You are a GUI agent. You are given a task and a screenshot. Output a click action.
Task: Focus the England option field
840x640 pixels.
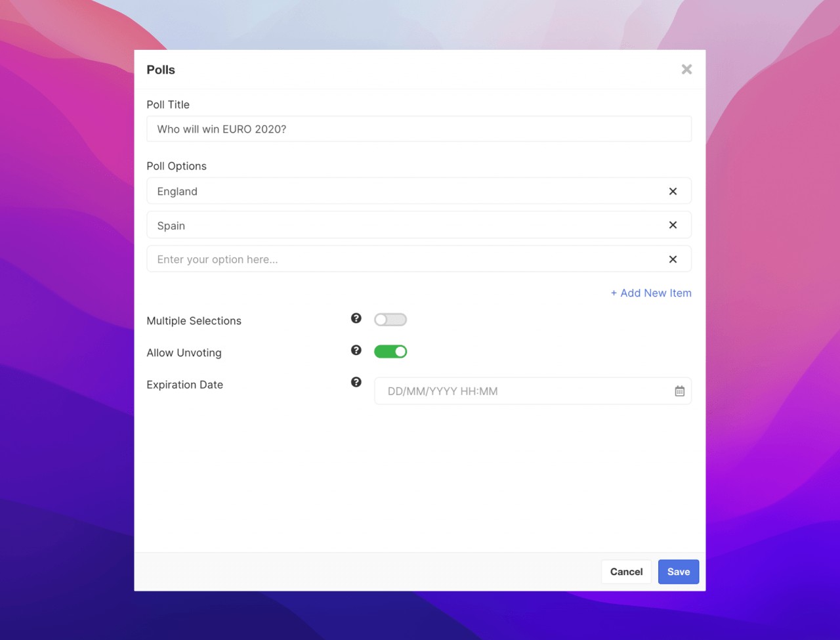click(400, 192)
